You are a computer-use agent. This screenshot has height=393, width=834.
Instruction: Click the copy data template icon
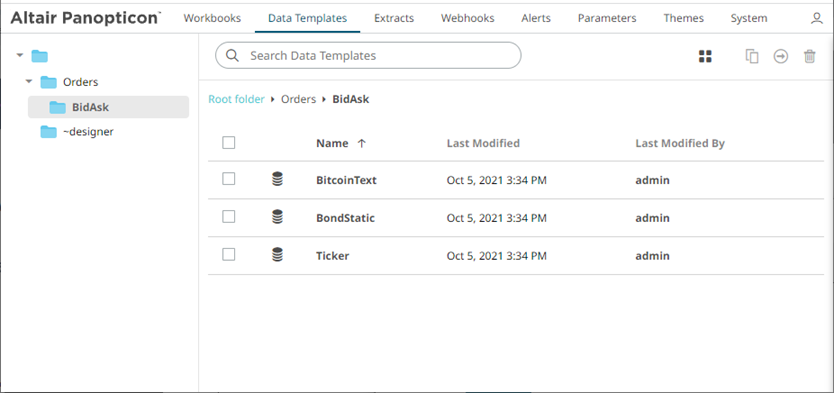point(752,56)
